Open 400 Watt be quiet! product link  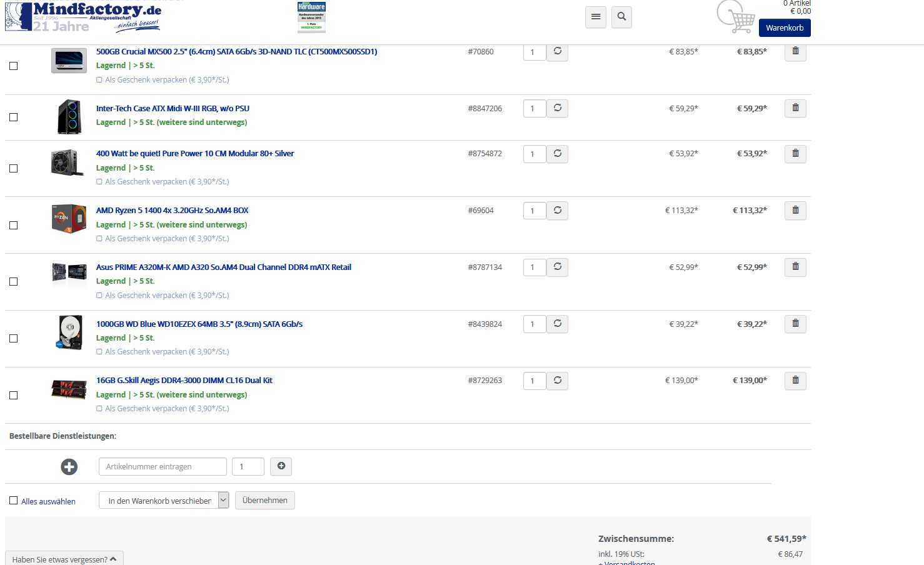tap(195, 153)
